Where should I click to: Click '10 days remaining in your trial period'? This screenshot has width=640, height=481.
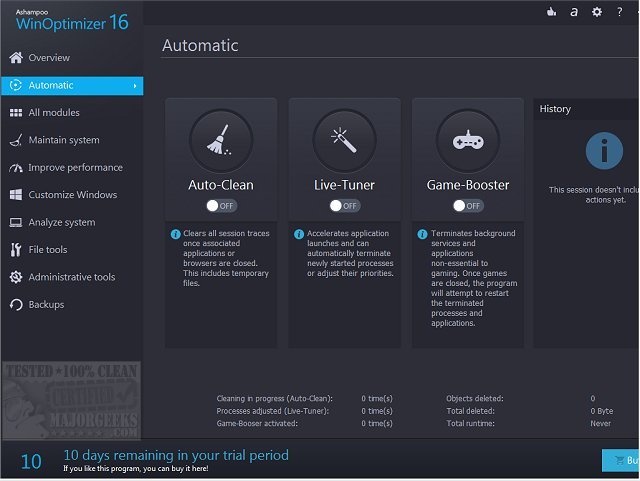tap(176, 455)
